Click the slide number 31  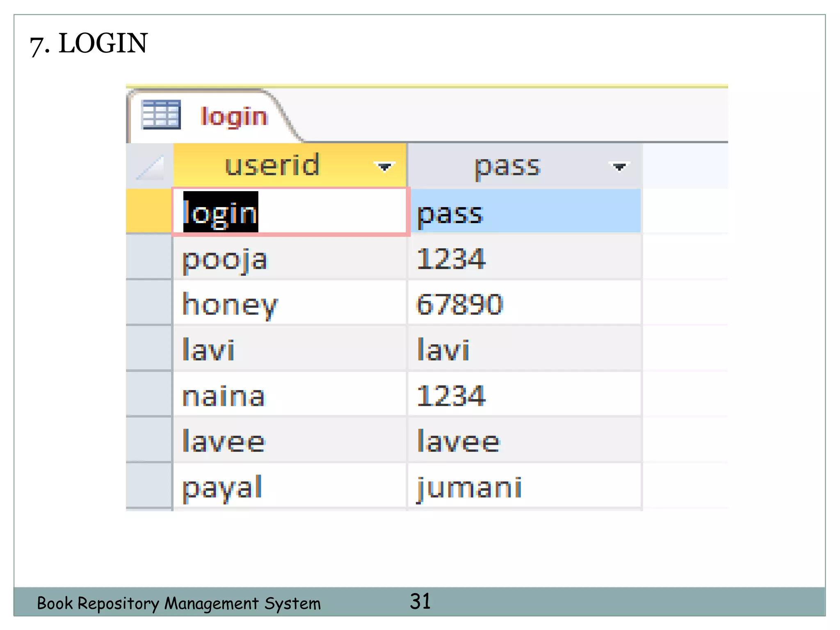420,601
